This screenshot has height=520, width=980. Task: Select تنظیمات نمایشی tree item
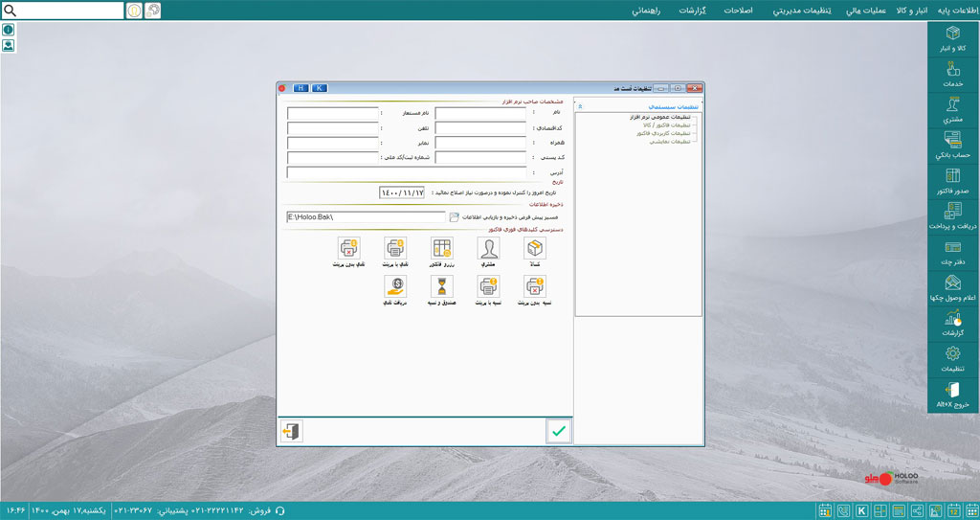coord(669,142)
